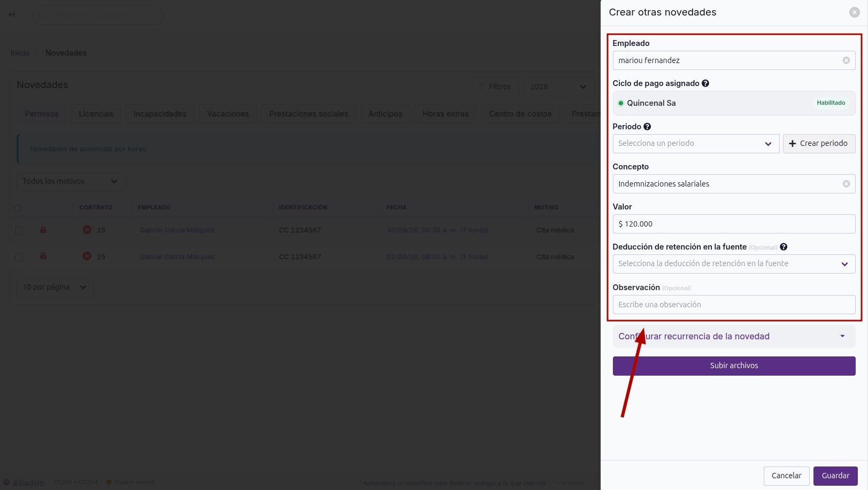Click lock icon in the 30/09/26 row

[x=43, y=230]
